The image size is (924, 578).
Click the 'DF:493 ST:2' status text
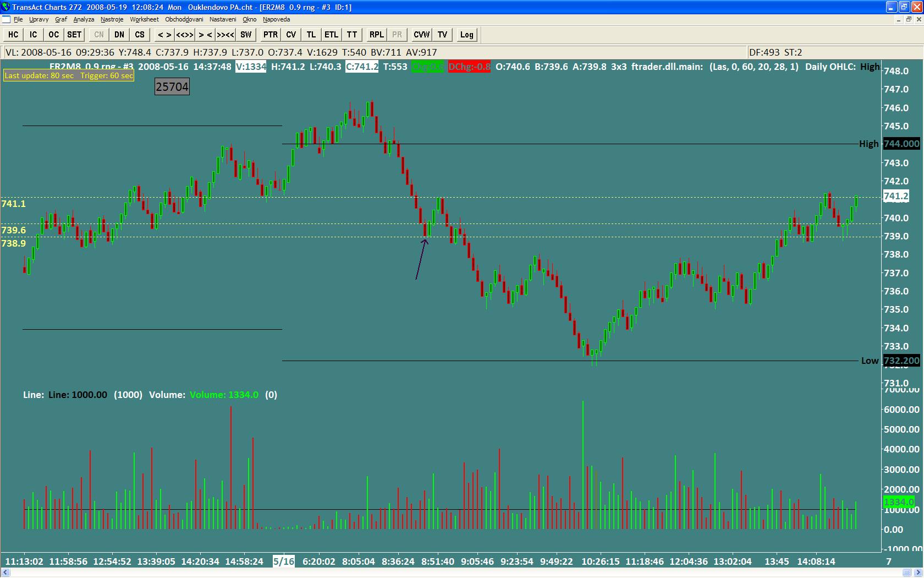click(x=776, y=52)
